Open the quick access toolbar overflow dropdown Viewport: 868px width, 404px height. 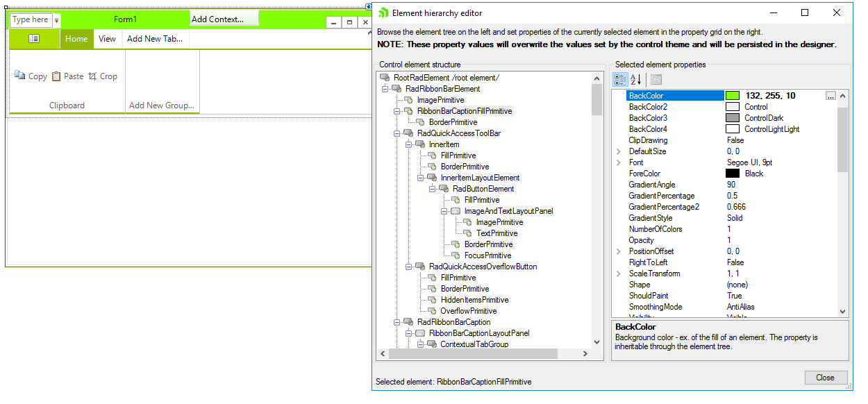tap(57, 21)
